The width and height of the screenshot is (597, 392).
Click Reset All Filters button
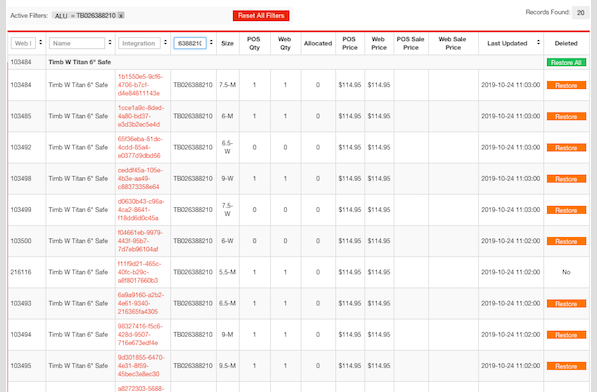coord(261,16)
